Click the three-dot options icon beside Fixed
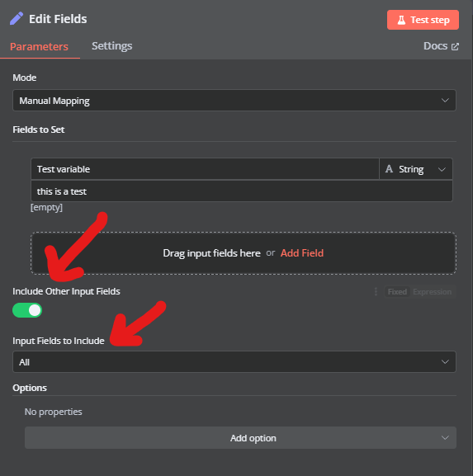 [376, 292]
